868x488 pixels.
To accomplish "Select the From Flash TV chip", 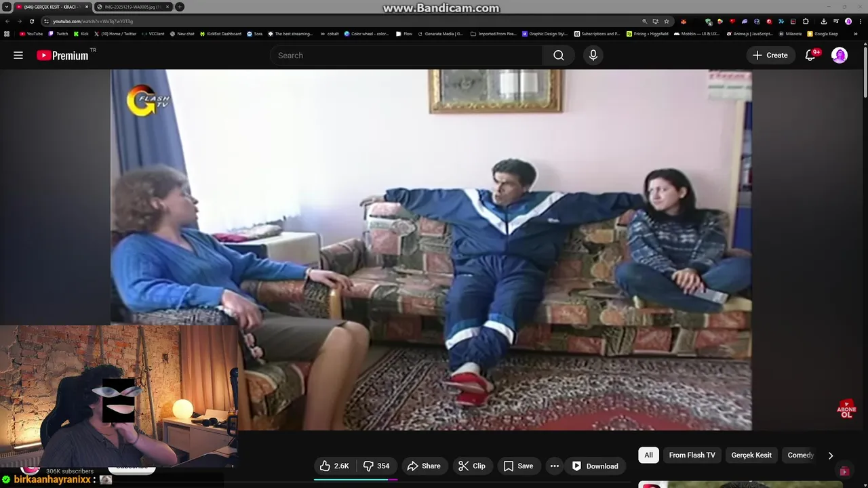I will 692,455.
